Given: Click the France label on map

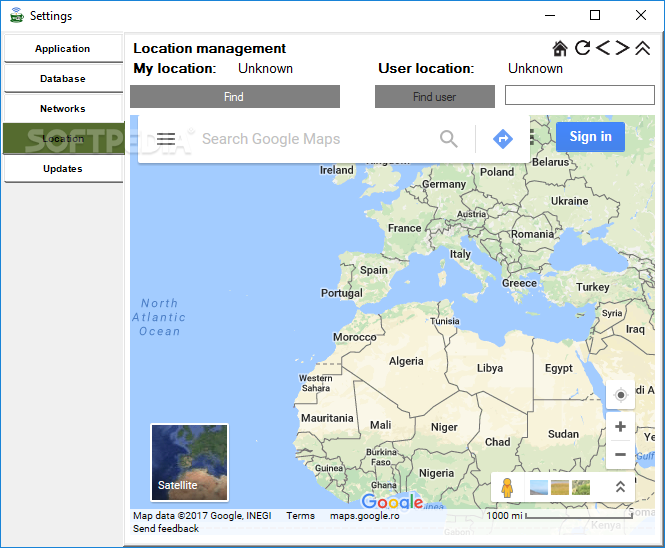Looking at the screenshot, I should pos(405,228).
